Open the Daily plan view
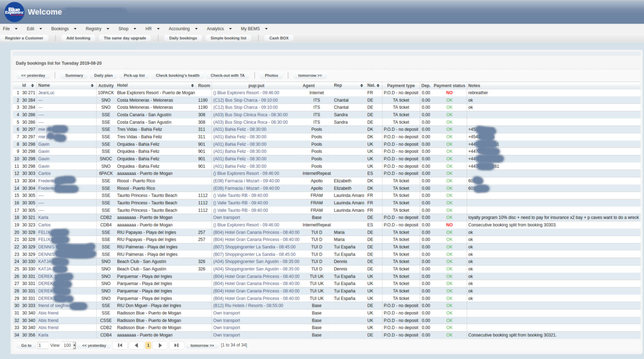Image resolution: width=644 pixels, height=359 pixels. [103, 75]
